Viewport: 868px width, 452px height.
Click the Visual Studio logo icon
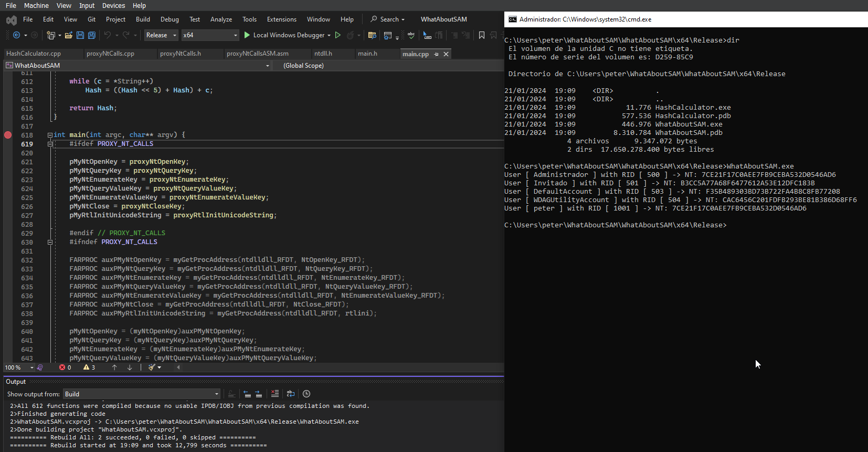(12, 20)
